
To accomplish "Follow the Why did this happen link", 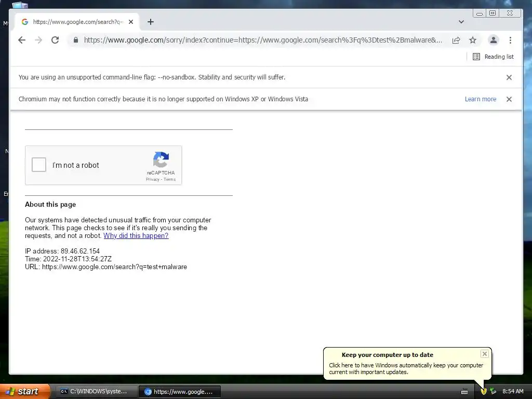I will point(136,235).
